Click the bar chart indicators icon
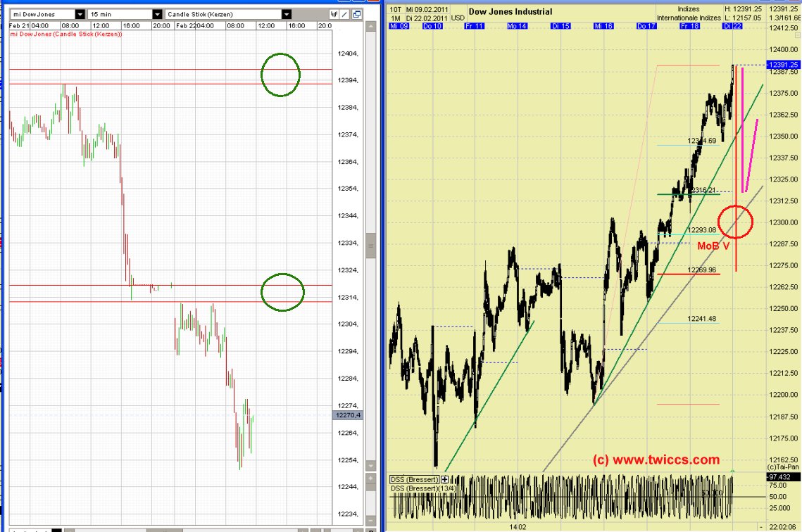 [x=334, y=14]
